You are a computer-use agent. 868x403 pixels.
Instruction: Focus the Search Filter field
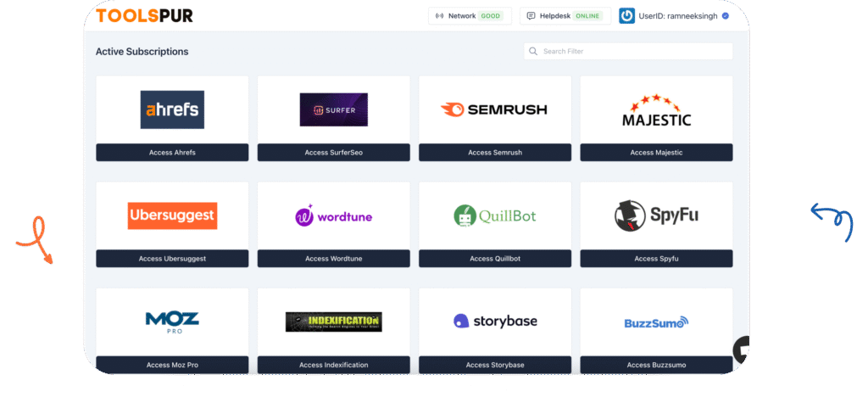pos(628,51)
